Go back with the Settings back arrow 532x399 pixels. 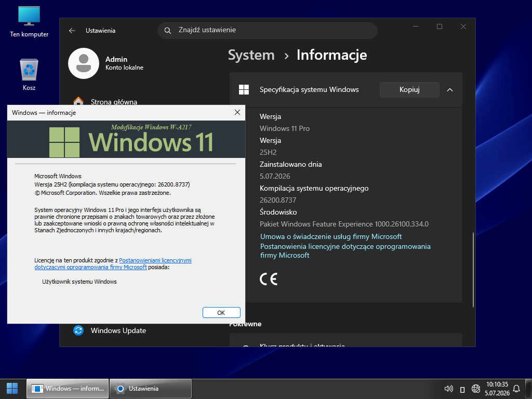[72, 31]
